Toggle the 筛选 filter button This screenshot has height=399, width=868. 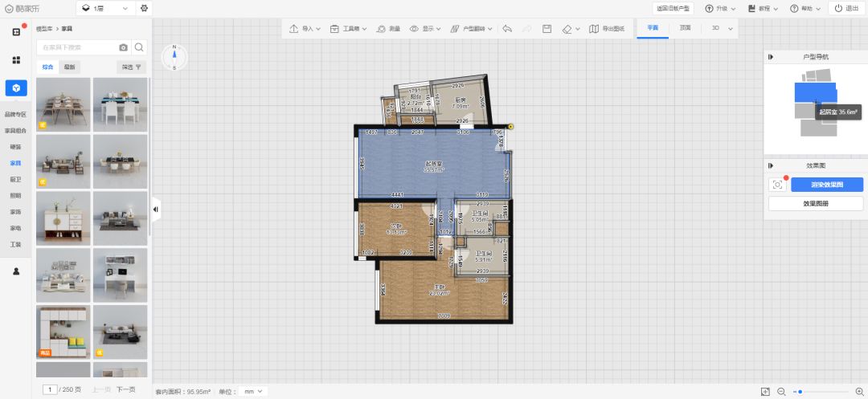coord(131,67)
